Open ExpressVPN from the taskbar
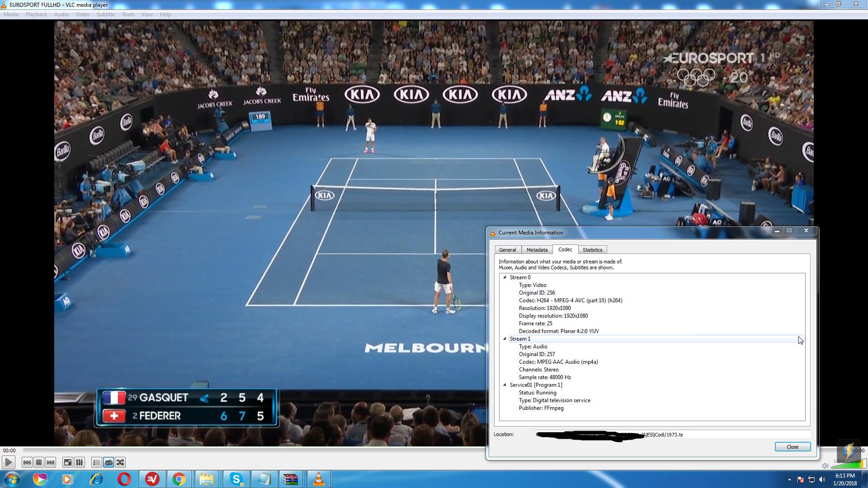 (x=152, y=479)
